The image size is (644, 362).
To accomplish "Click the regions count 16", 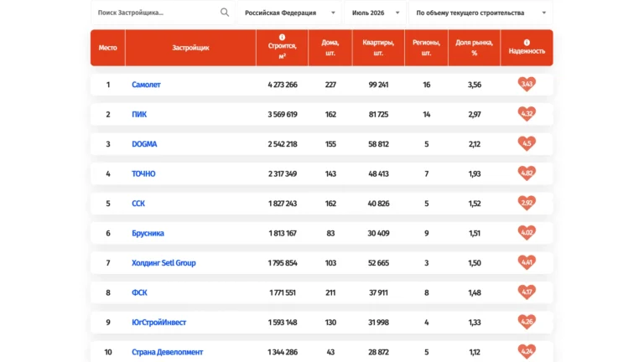I will (426, 85).
